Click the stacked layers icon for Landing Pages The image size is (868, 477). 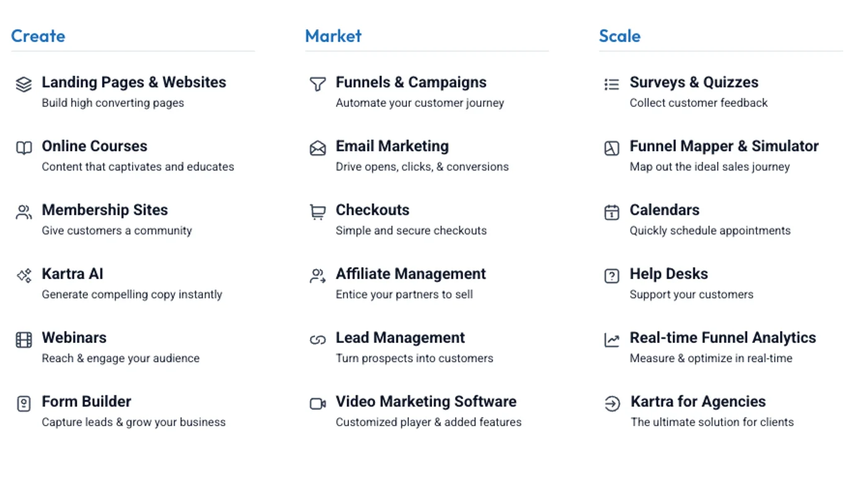coord(24,84)
